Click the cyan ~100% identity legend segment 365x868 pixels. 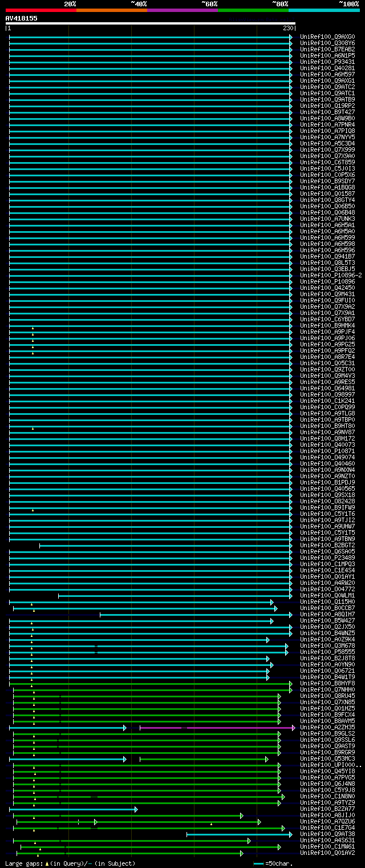click(x=324, y=10)
